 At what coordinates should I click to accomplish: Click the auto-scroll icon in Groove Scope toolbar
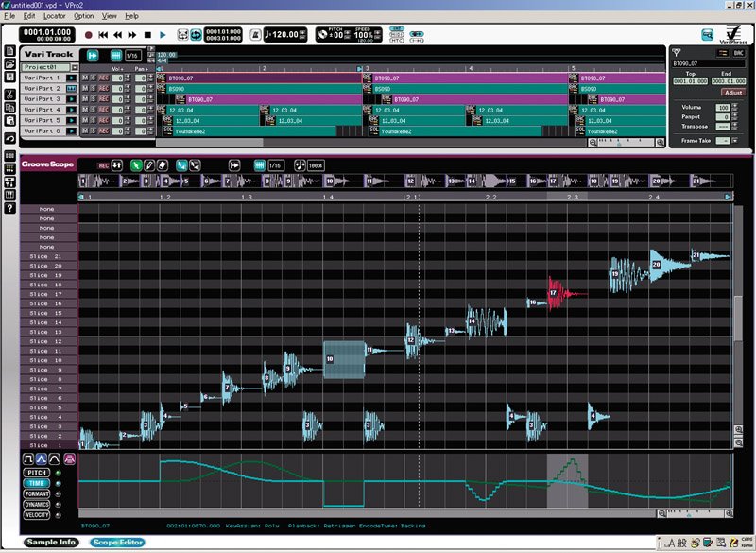point(234,165)
